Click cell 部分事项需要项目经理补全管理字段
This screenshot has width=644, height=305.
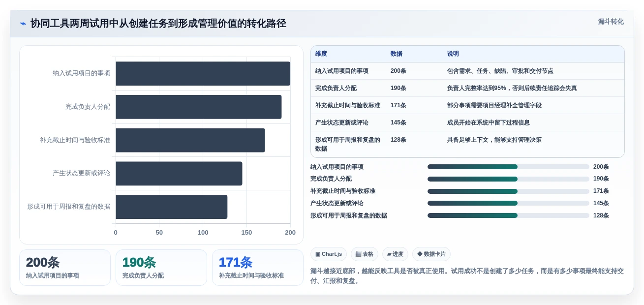tap(494, 105)
